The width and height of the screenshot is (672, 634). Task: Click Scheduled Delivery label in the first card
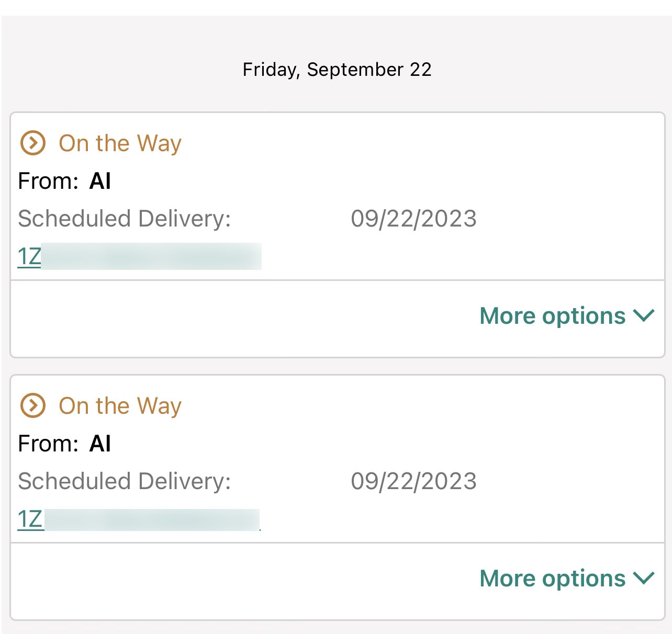pos(124,219)
